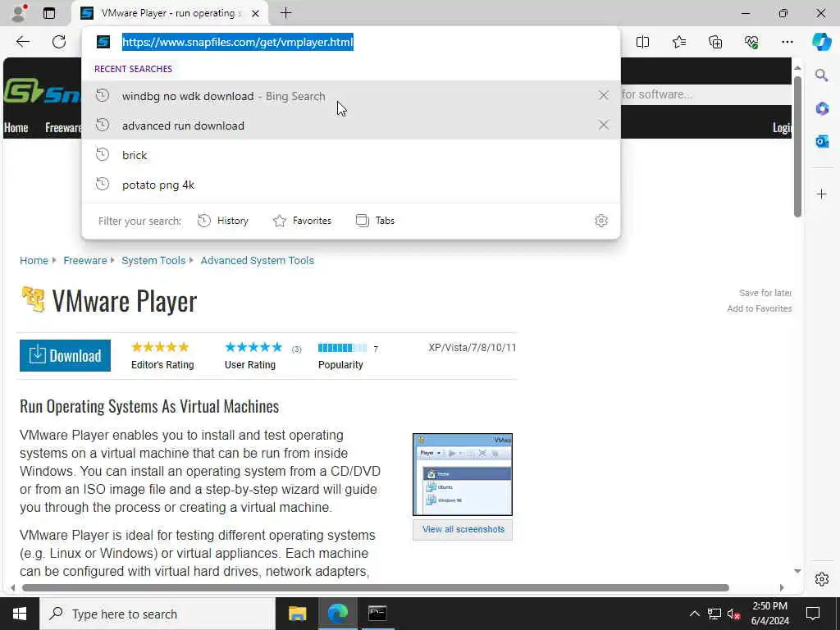The image size is (840, 630).
Task: Open Freeware breadcrumb link
Action: tap(85, 260)
